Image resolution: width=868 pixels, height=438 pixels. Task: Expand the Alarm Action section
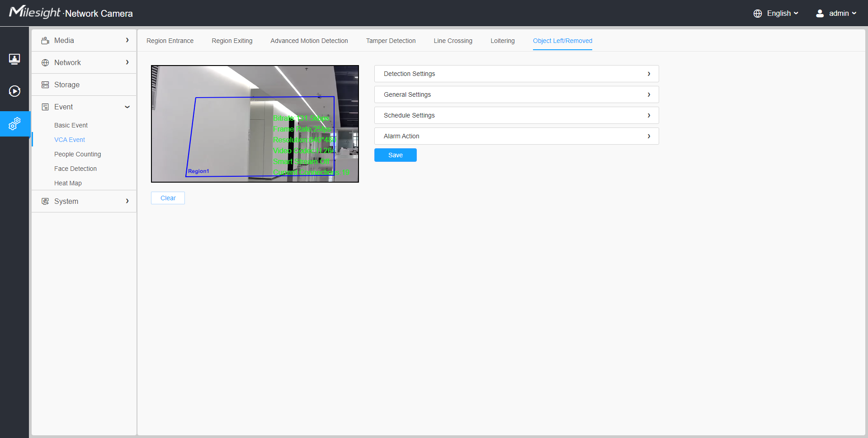[516, 136]
